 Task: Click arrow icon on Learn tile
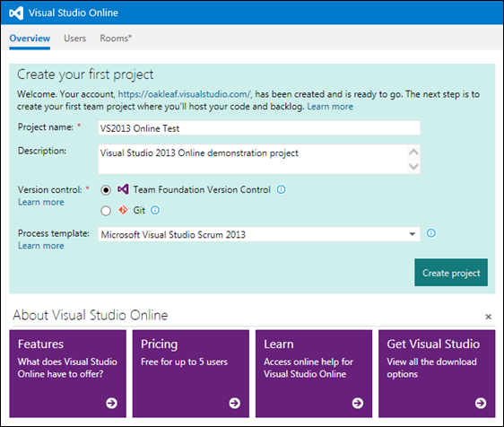358,403
